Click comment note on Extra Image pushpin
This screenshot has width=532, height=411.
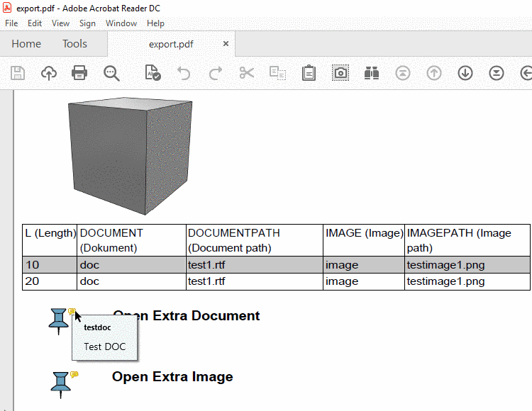pyautogui.click(x=74, y=374)
